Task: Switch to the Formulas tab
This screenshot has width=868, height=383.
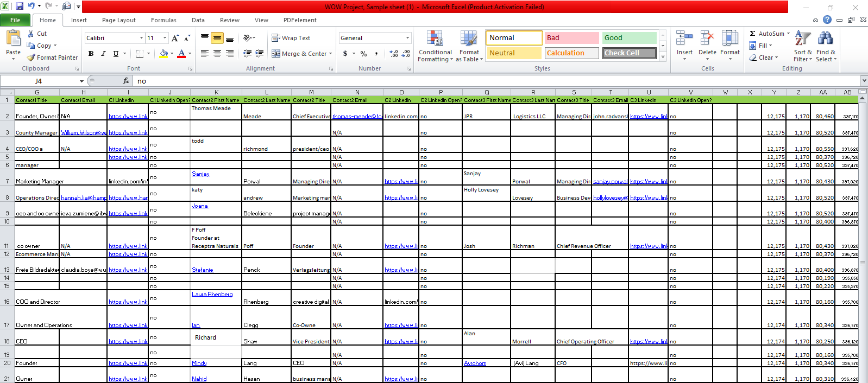Action: [163, 20]
